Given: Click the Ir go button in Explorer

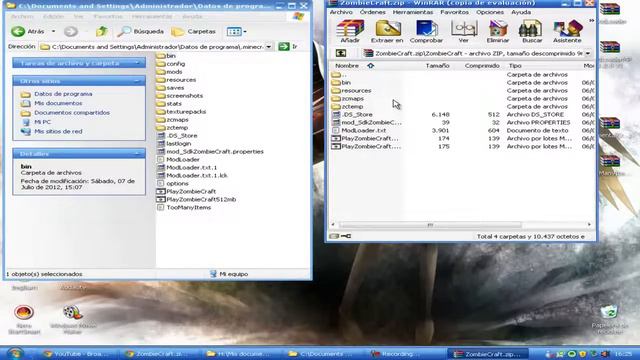Looking at the screenshot, I should coord(288,47).
